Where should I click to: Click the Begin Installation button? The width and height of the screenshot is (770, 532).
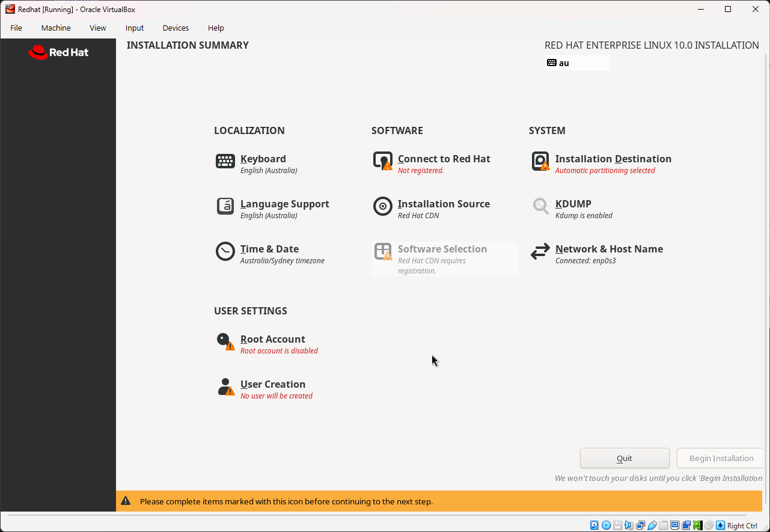pos(721,458)
